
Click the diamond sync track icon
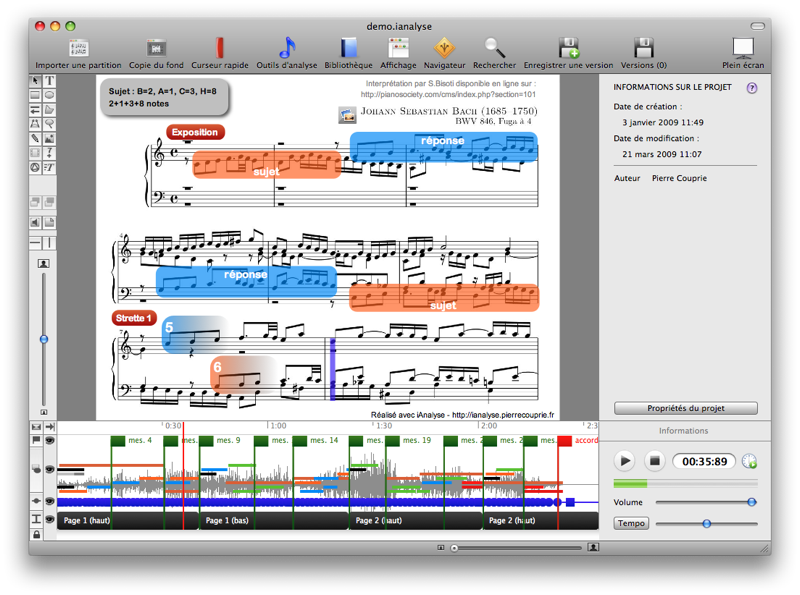tap(36, 502)
